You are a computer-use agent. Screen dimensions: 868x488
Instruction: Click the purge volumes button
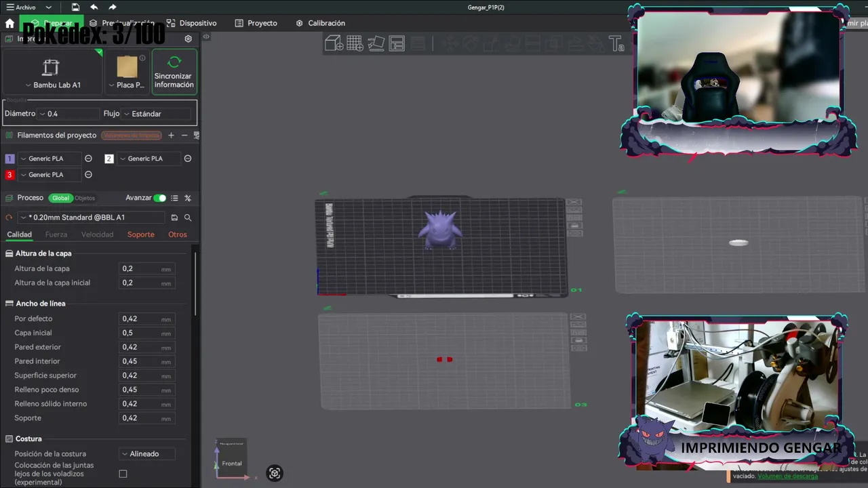pos(132,136)
